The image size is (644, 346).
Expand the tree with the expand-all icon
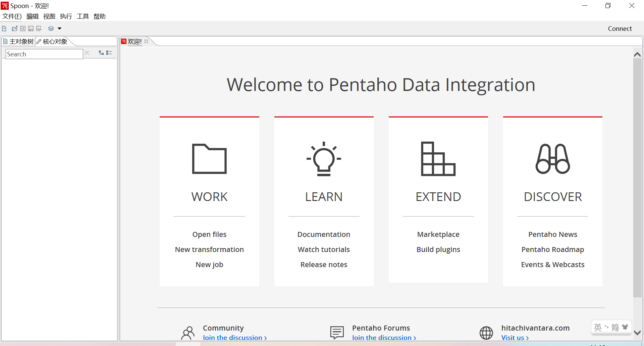pyautogui.click(x=101, y=53)
